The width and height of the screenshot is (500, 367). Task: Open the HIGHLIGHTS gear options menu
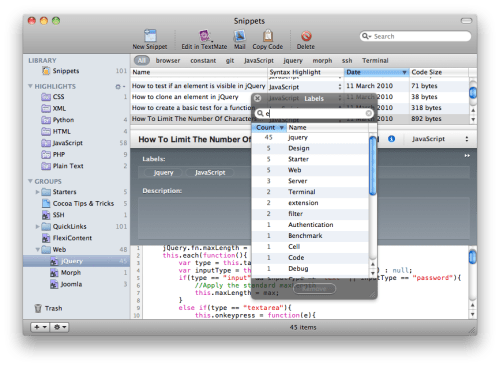point(120,87)
